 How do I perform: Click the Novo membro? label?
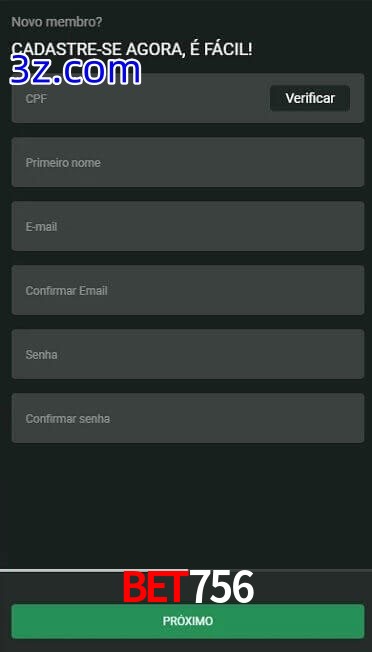click(57, 22)
